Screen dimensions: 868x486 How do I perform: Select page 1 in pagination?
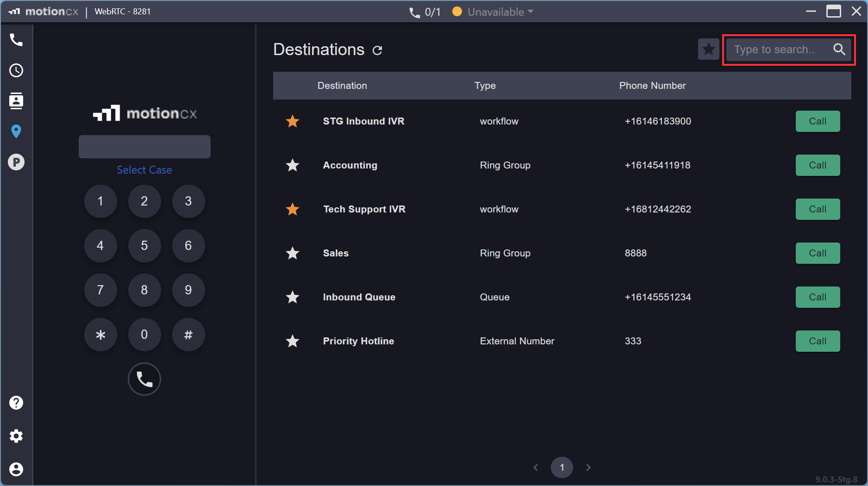click(x=562, y=467)
